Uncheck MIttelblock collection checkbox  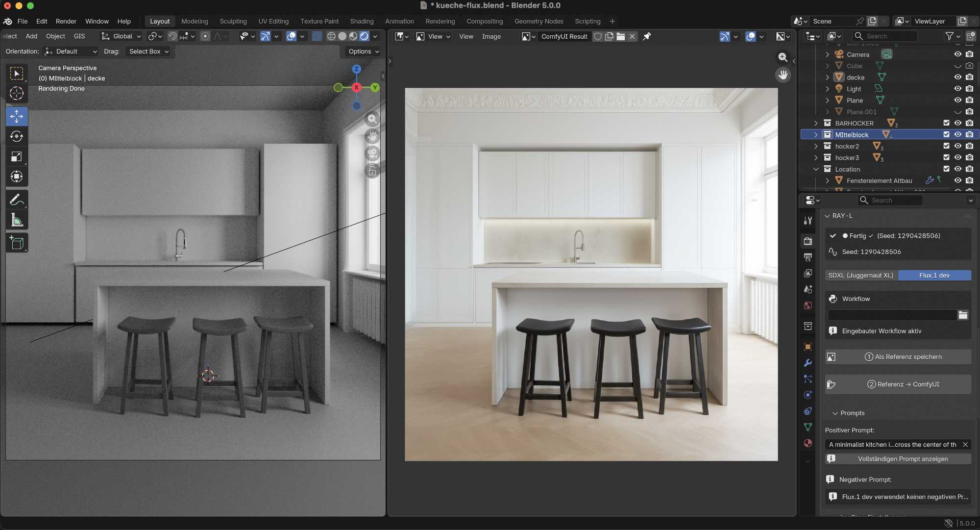pyautogui.click(x=946, y=134)
